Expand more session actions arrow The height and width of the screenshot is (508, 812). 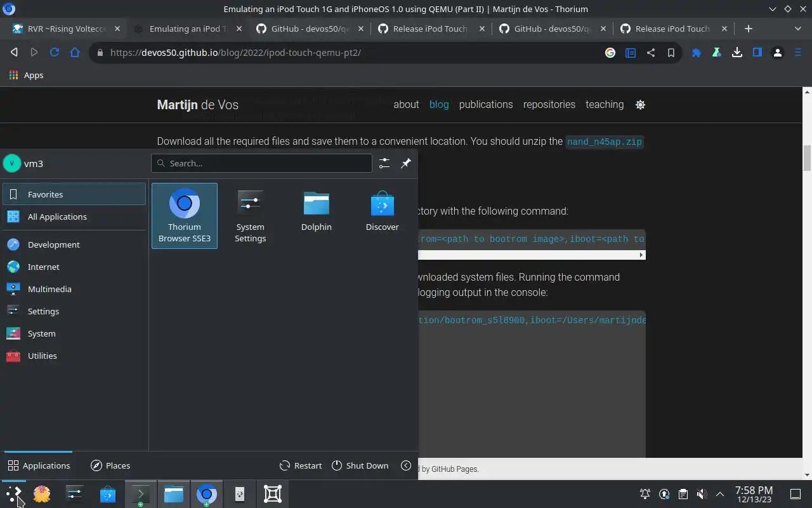pos(406,465)
